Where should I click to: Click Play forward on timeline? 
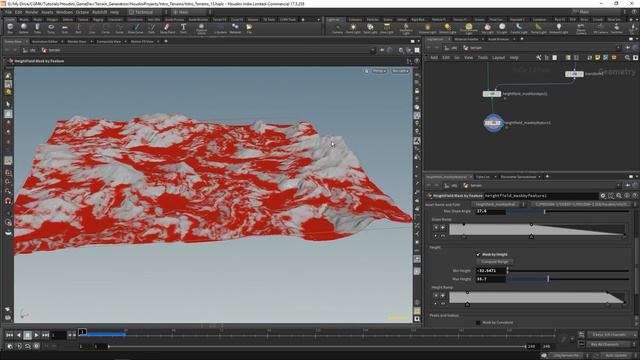point(36,335)
